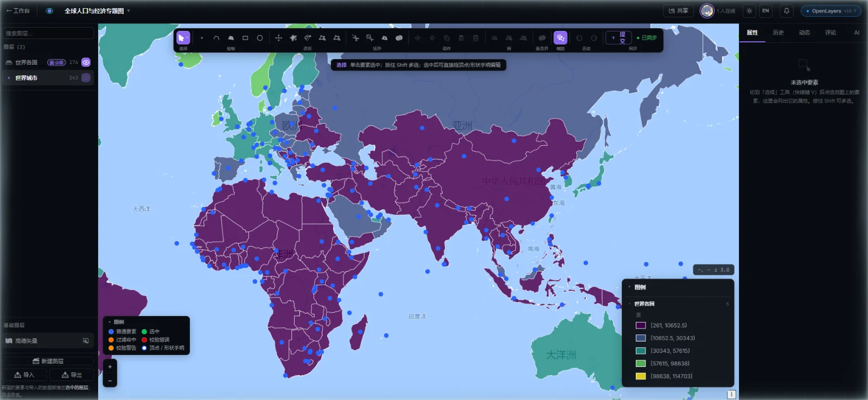Image resolution: width=868 pixels, height=400 pixels.
Task: Click the horizontal flip icon
Action: pyautogui.click(x=418, y=38)
